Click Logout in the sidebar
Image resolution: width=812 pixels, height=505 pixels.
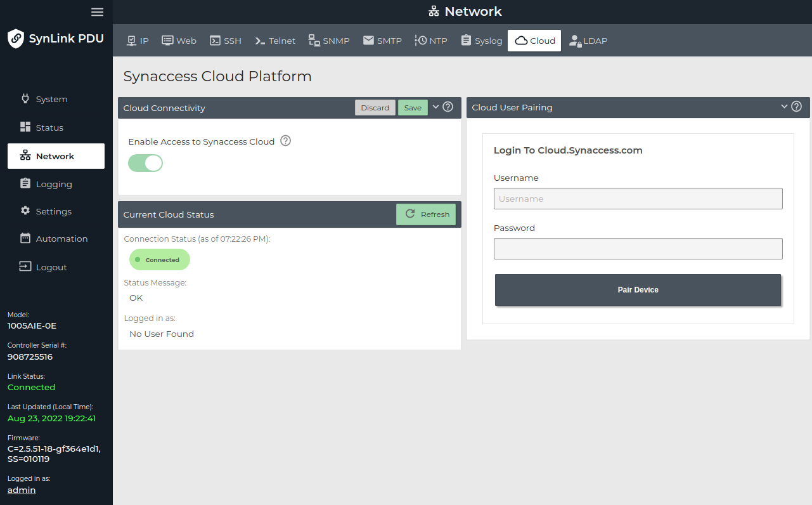(x=56, y=267)
